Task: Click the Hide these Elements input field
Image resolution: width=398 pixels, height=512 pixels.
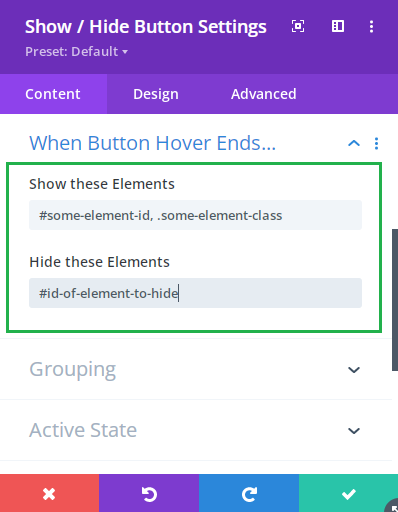Action: tap(195, 293)
